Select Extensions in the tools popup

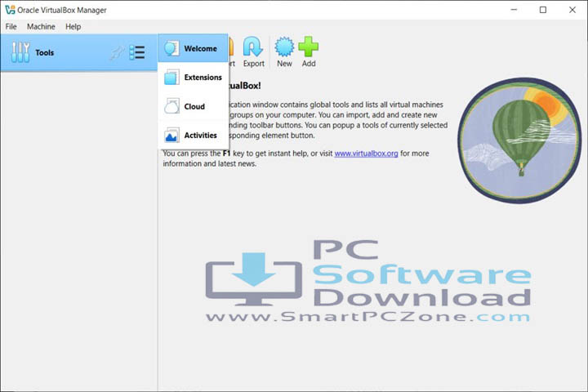pos(193,78)
